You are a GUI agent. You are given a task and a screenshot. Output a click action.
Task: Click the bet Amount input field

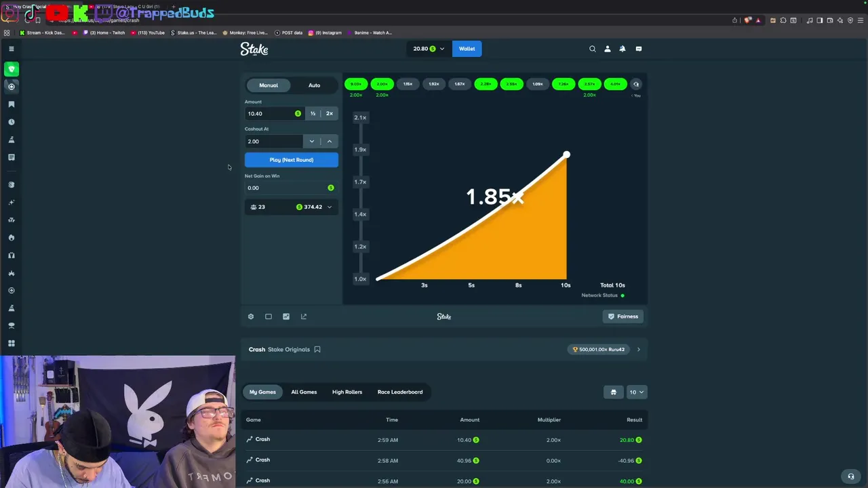pos(274,114)
